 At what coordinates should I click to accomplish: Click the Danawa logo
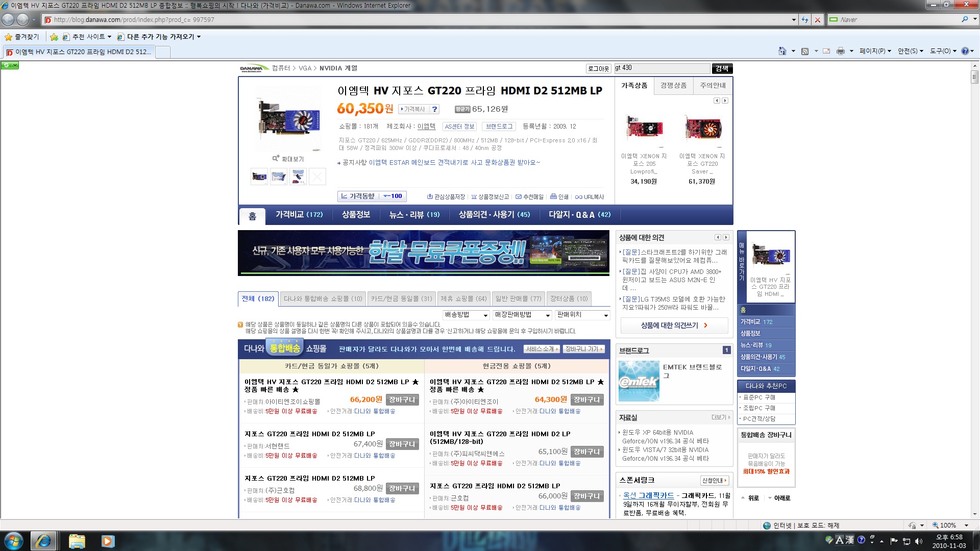click(x=254, y=68)
